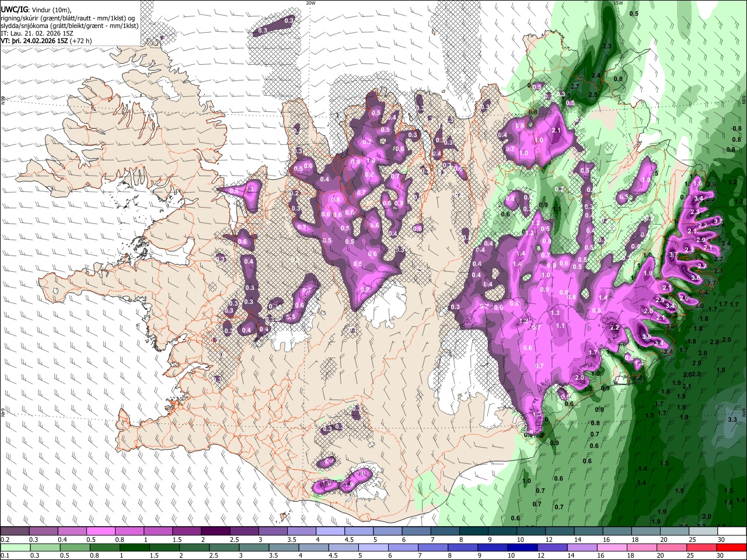
Task: Pick the pale grey swatch between 25 and 30 in the upper legend row
Action: click(704, 531)
